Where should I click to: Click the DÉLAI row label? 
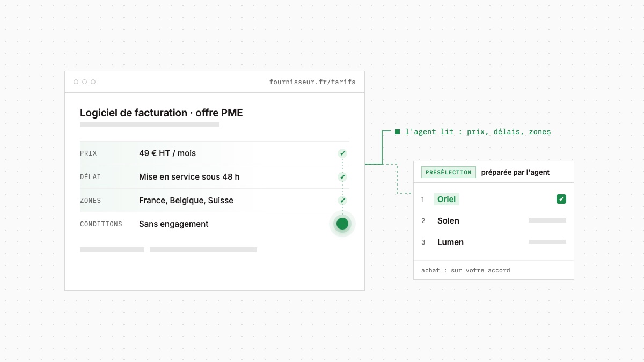pyautogui.click(x=91, y=177)
